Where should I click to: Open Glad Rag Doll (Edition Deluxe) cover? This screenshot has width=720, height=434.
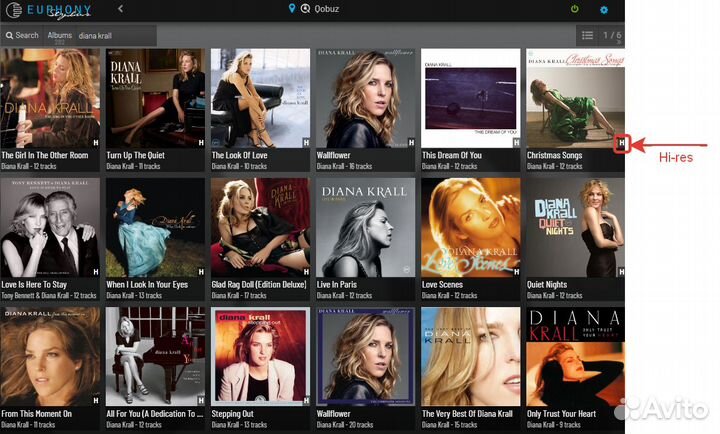pos(260,227)
